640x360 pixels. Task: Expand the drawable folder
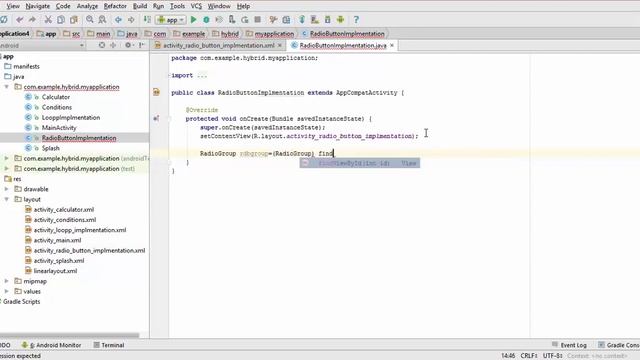7,189
